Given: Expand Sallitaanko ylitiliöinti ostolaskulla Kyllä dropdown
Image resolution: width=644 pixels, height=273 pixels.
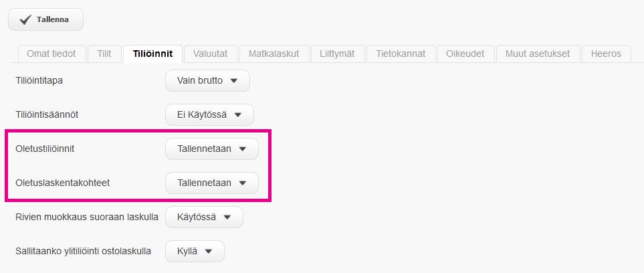Looking at the screenshot, I should click(x=195, y=251).
